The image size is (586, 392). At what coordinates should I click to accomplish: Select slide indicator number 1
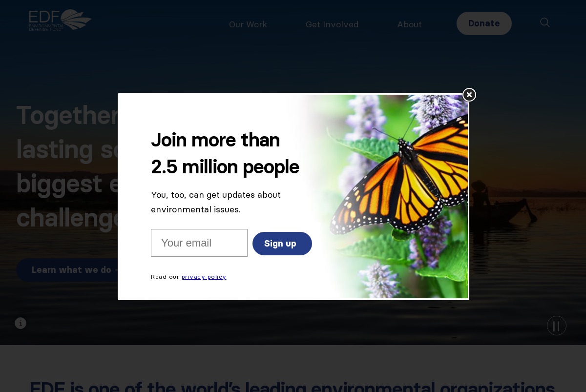pyautogui.click(x=21, y=323)
